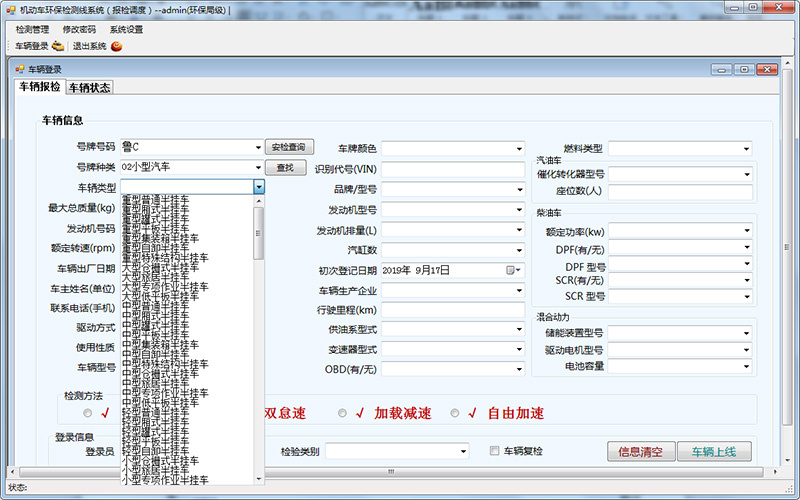Choose 小型专项作业半挂车 from the list
The height and width of the screenshot is (500, 800).
tap(165, 480)
